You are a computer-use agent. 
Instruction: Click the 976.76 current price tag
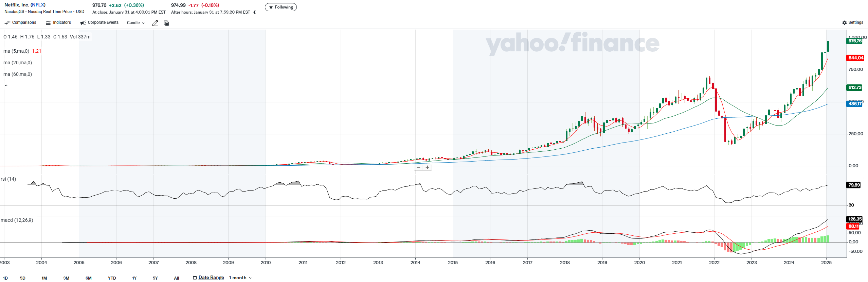855,41
